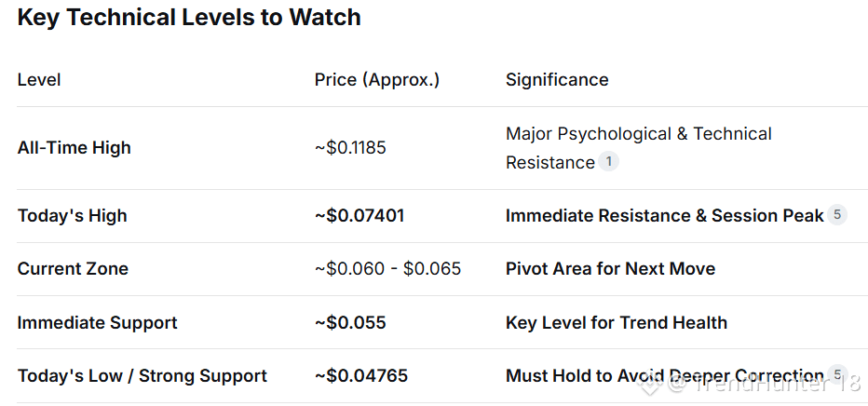The height and width of the screenshot is (406, 868).
Task: Select the Current Zone row label
Action: click(73, 269)
